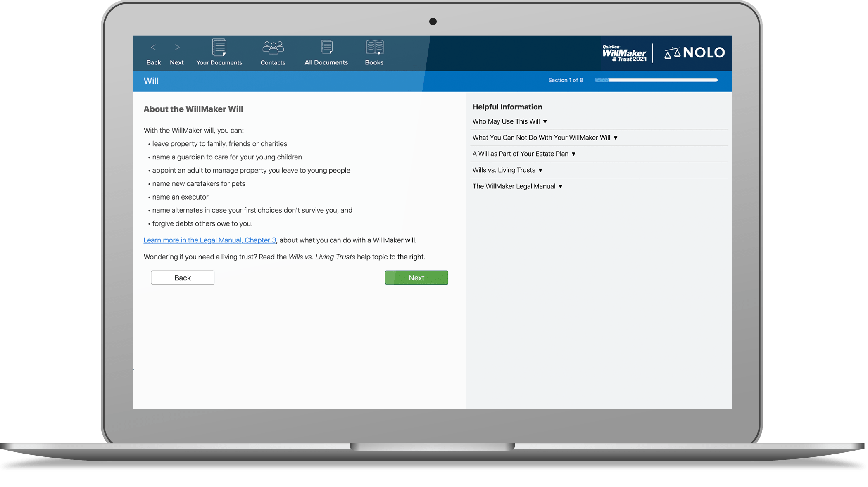Expand A Will as Part of Estate Plan
The height and width of the screenshot is (487, 868).
point(523,154)
